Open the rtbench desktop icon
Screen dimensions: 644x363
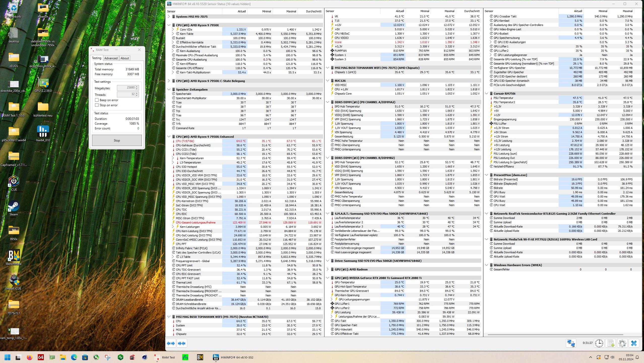click(43, 11)
